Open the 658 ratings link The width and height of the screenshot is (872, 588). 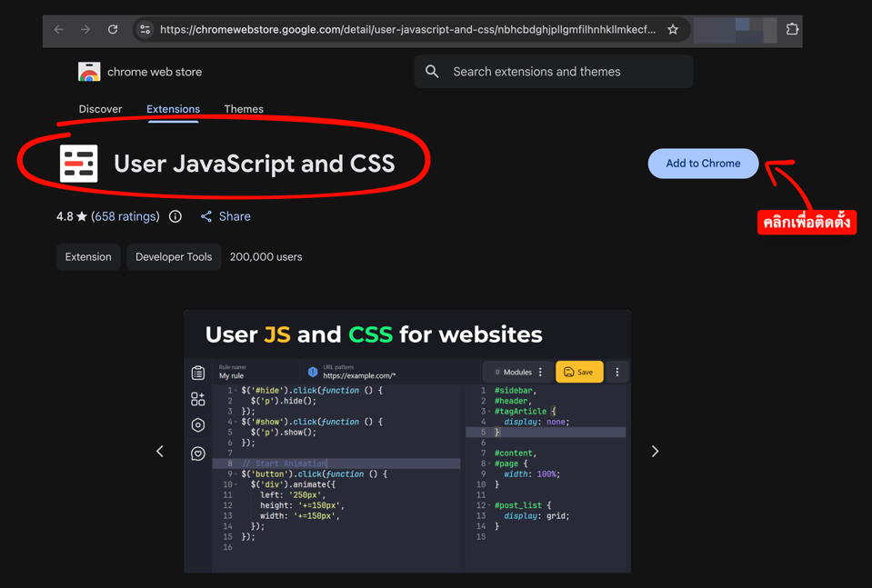click(x=125, y=216)
